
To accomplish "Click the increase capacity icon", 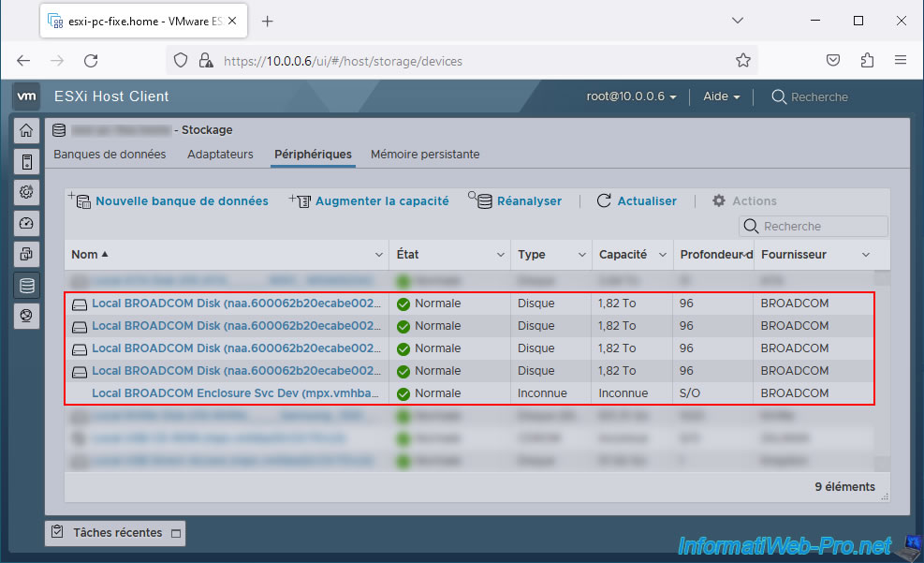I will pyautogui.click(x=300, y=200).
